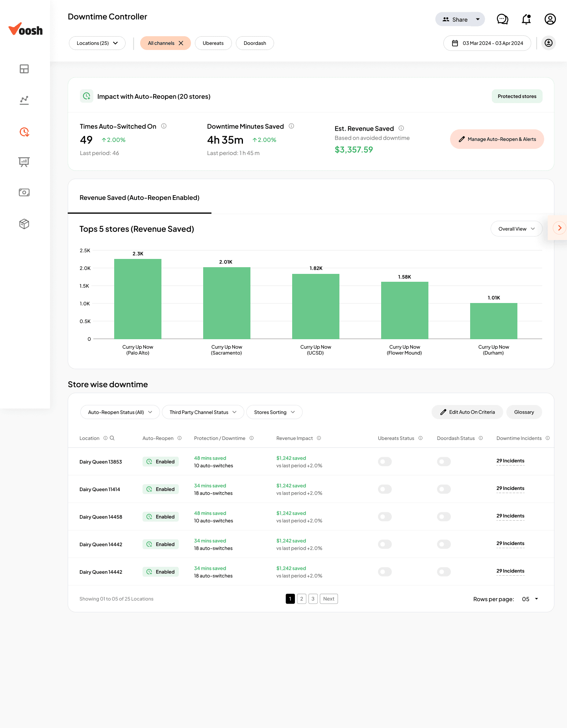This screenshot has height=728, width=567.
Task: Show info for Est. Revenue Saved
Action: (401, 128)
